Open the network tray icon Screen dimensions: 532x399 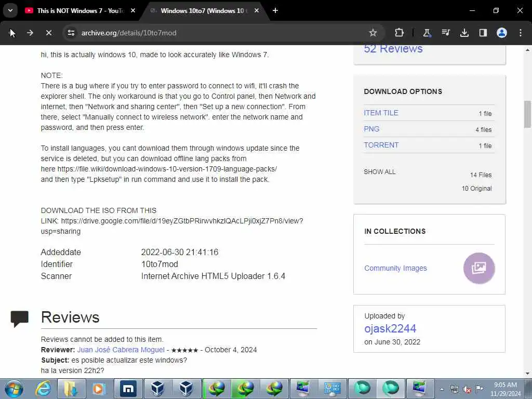(x=454, y=390)
